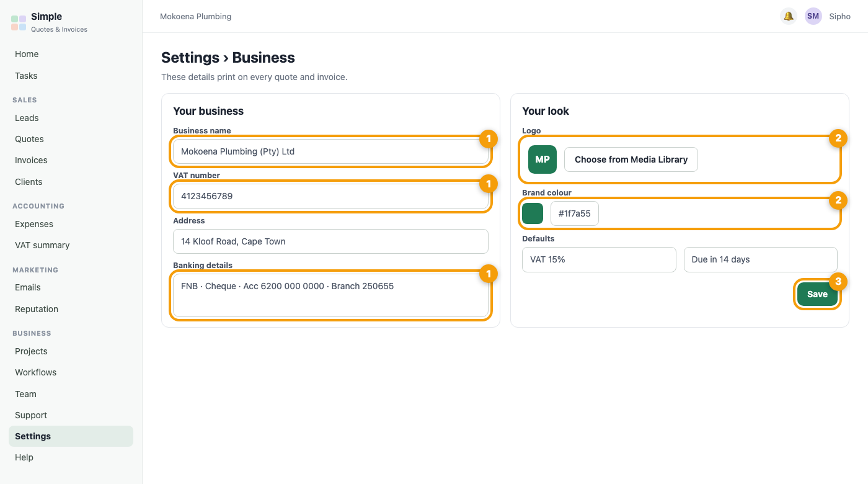Image resolution: width=868 pixels, height=484 pixels.
Task: Click the Your business section title
Action: [208, 111]
